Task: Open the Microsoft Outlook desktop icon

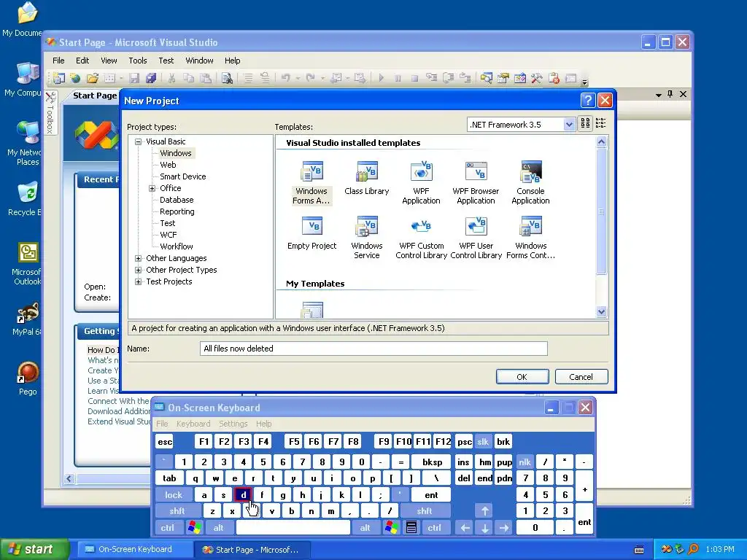Action: (x=27, y=264)
